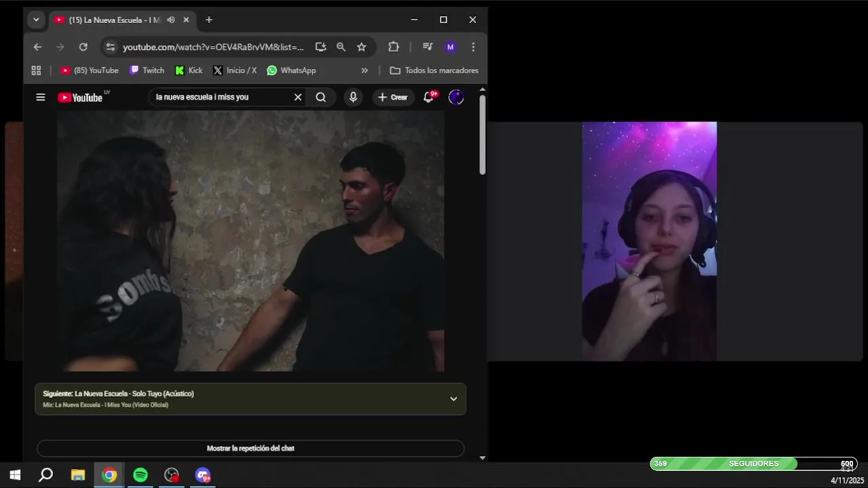Image resolution: width=868 pixels, height=488 pixels.
Task: Click Mostrar la repetición del chat
Action: [x=250, y=449]
